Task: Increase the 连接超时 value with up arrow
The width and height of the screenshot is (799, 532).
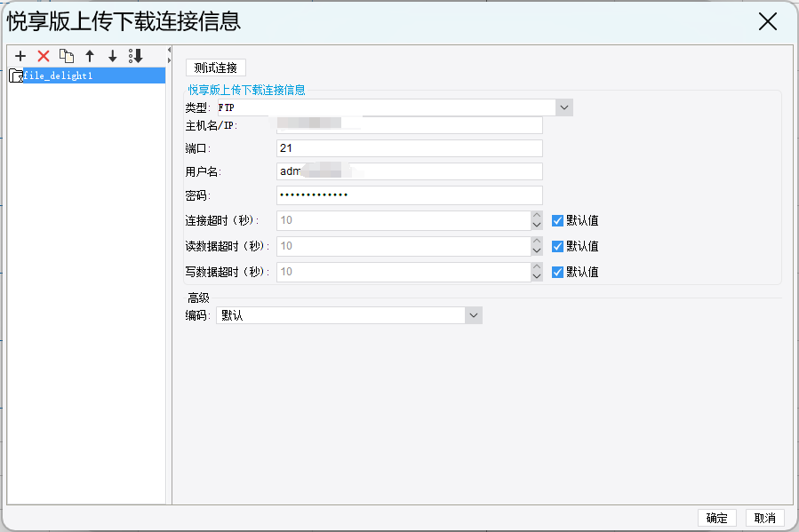Action: pyautogui.click(x=537, y=215)
